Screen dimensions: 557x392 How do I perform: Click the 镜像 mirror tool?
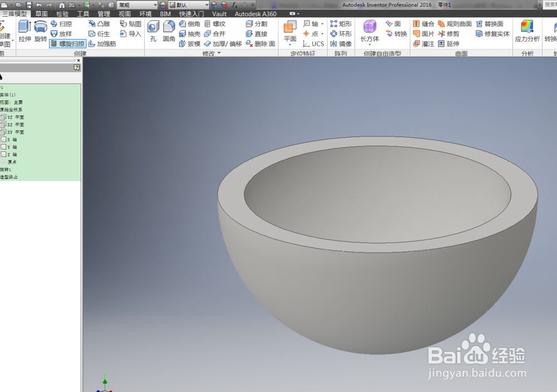pyautogui.click(x=341, y=43)
